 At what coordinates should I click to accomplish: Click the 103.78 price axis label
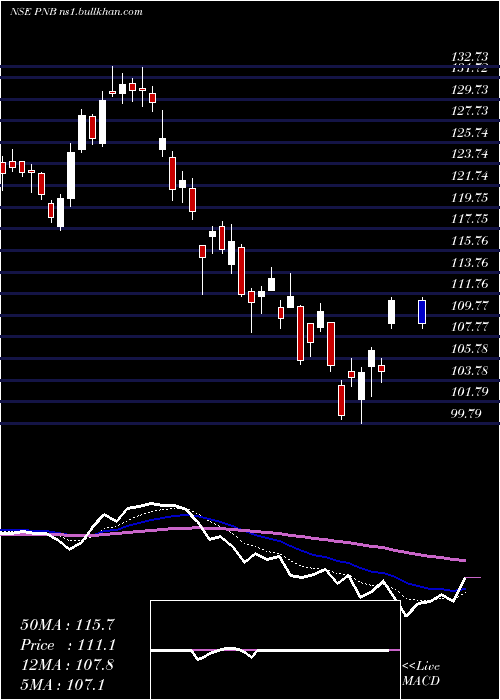click(470, 371)
